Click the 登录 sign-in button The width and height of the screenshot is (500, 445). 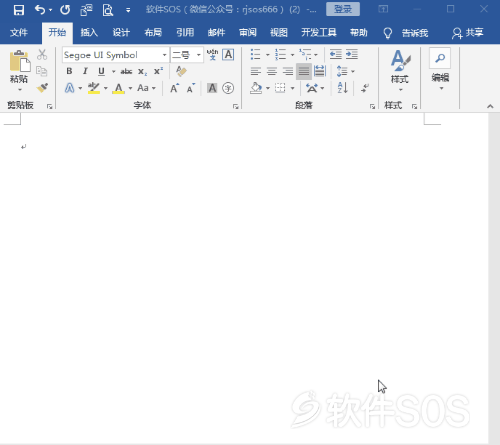point(343,9)
